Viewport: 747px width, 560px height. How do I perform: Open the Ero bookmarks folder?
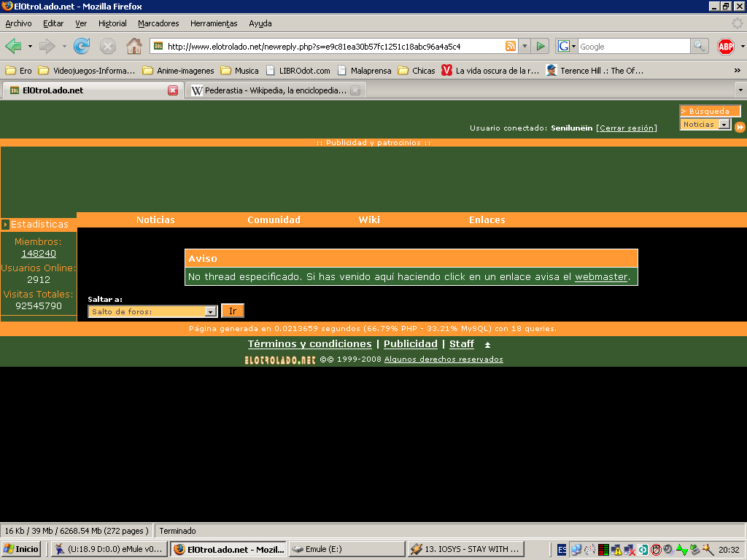[x=18, y=71]
